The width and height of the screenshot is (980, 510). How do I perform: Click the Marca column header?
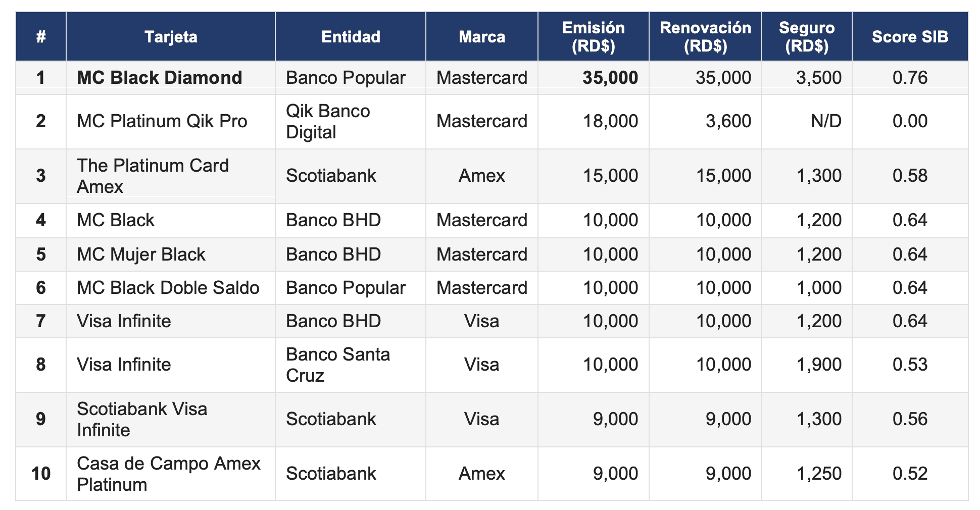click(482, 37)
